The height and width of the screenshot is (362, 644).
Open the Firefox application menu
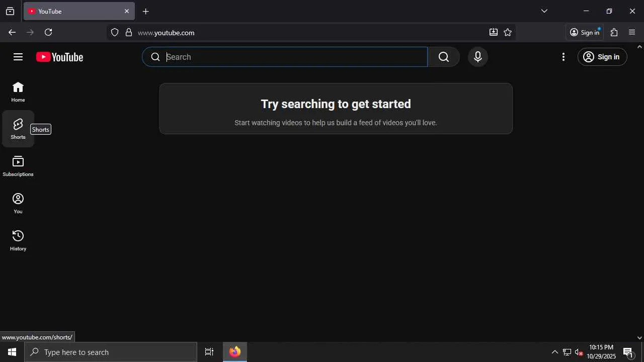pos(632,32)
